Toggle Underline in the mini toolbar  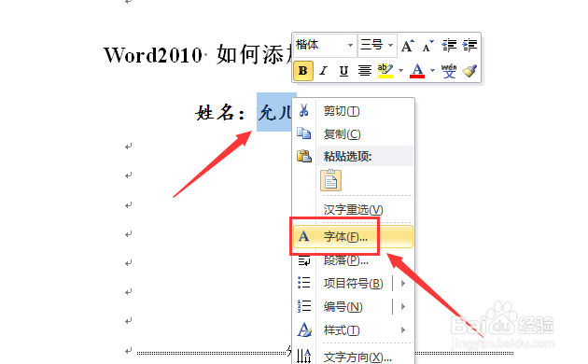tap(343, 71)
